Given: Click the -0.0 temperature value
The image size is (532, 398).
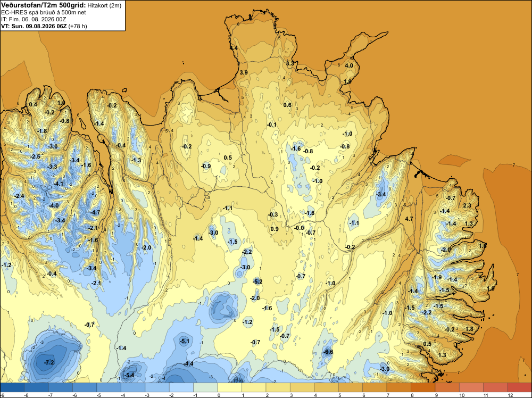Looking at the screenshot, I should click(x=299, y=228).
